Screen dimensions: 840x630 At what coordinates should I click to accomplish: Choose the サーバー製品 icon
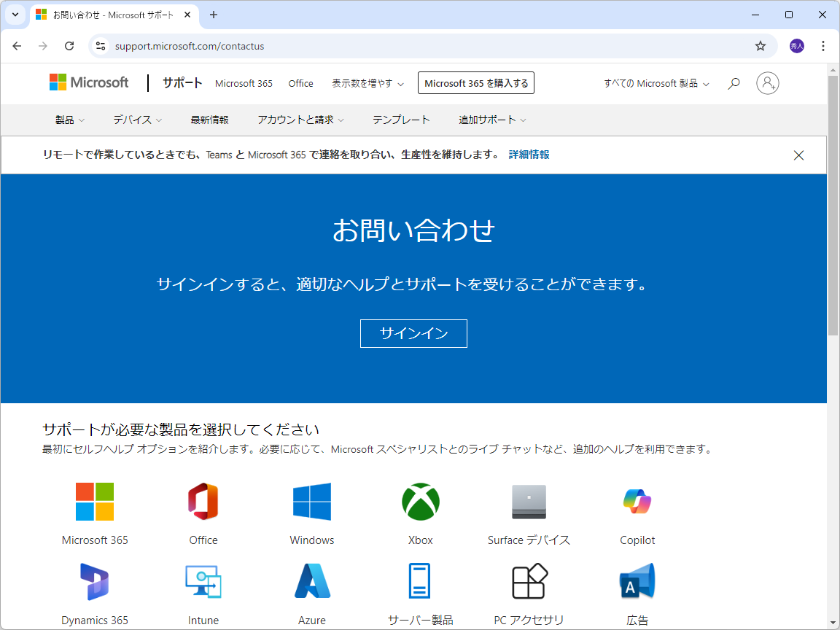tap(420, 581)
